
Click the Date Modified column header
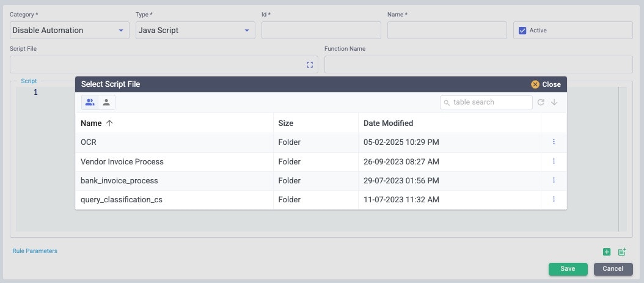pos(388,123)
